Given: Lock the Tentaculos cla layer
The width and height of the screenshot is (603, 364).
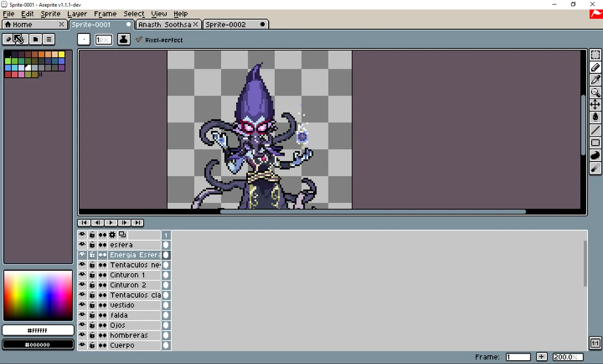Looking at the screenshot, I should 92,295.
